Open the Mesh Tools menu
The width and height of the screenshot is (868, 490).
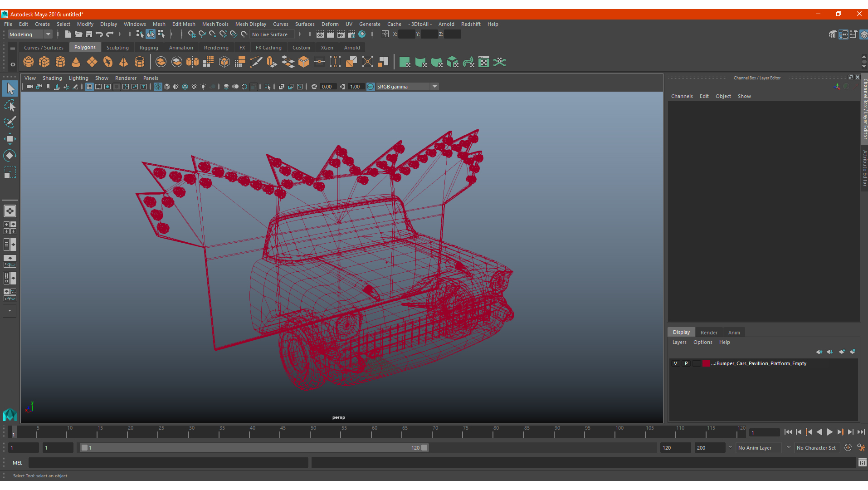(x=215, y=24)
